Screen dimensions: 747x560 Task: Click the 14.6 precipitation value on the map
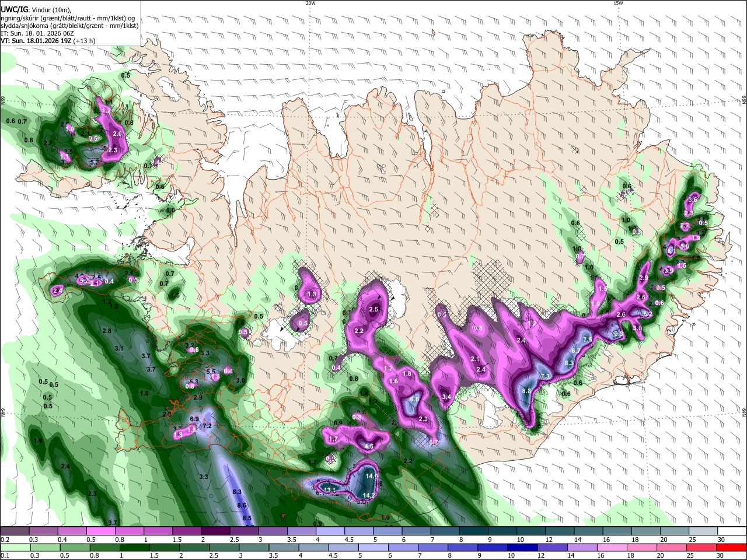[x=372, y=476]
